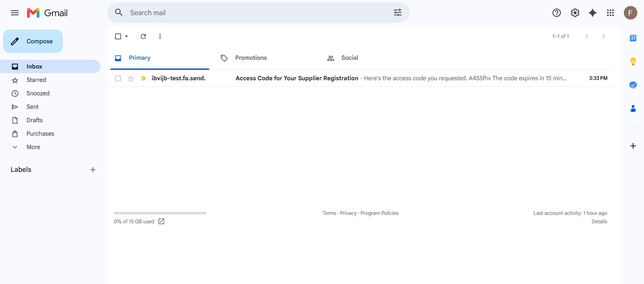Open the Snoozed folder
The height and width of the screenshot is (284, 644).
(x=50, y=93)
